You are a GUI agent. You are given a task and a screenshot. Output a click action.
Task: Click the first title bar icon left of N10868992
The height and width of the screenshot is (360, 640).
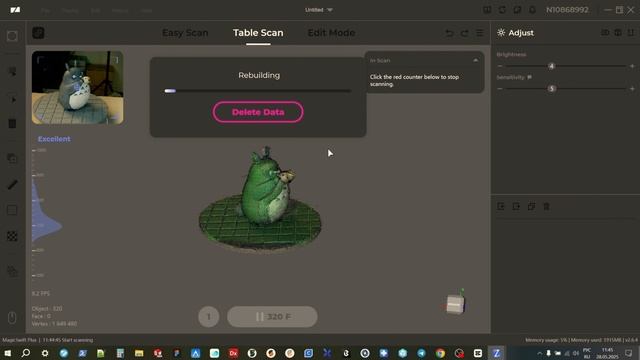point(487,10)
